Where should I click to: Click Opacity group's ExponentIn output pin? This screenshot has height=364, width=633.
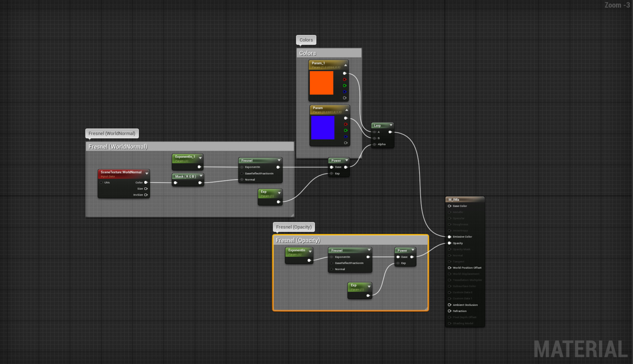(x=309, y=260)
